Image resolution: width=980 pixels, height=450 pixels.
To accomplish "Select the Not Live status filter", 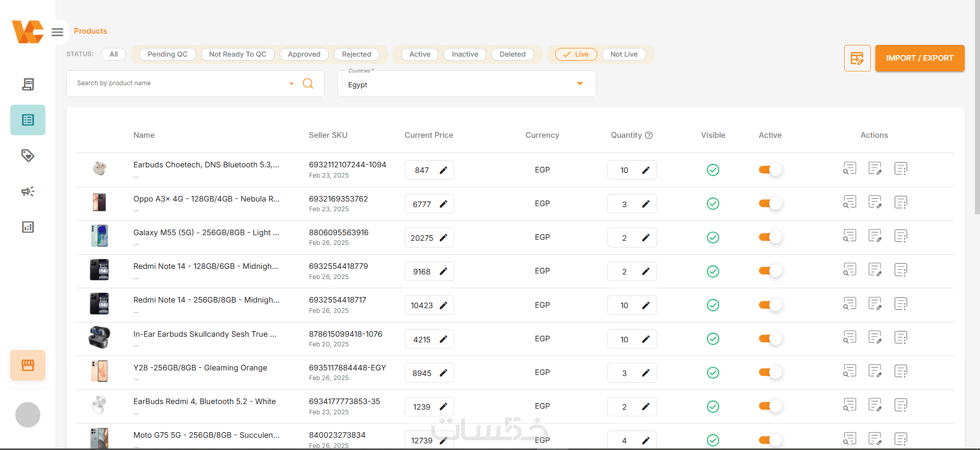I will [x=624, y=54].
